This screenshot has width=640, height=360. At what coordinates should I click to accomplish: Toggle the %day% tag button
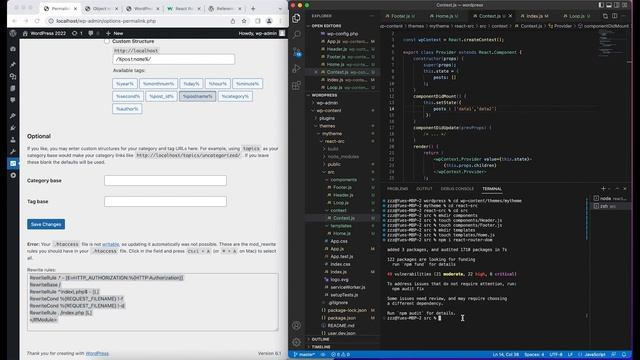click(191, 84)
